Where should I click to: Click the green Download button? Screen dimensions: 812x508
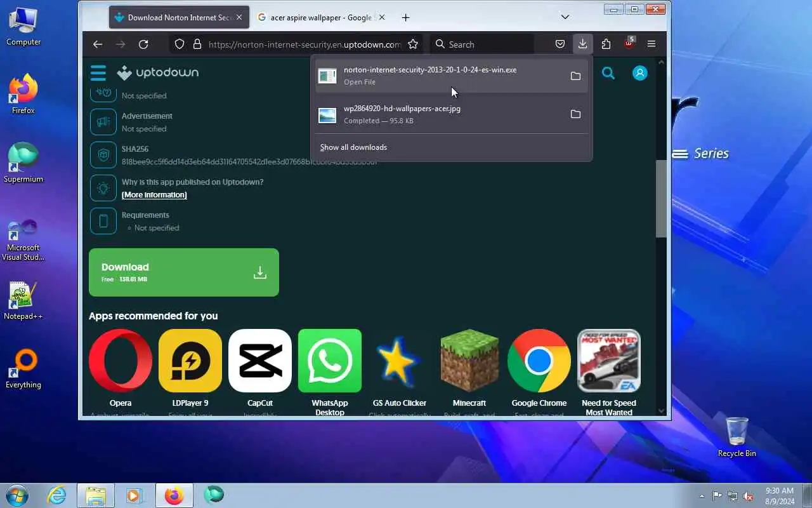184,272
